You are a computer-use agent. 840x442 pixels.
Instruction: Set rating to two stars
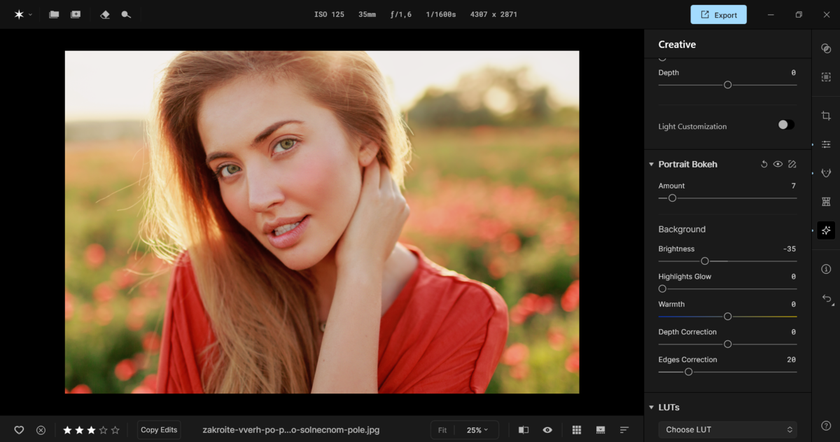pos(79,430)
